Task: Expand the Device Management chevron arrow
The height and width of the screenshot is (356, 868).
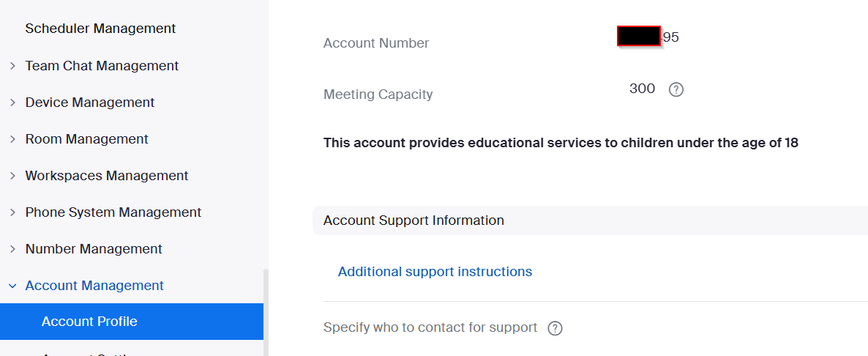Action: click(x=12, y=103)
